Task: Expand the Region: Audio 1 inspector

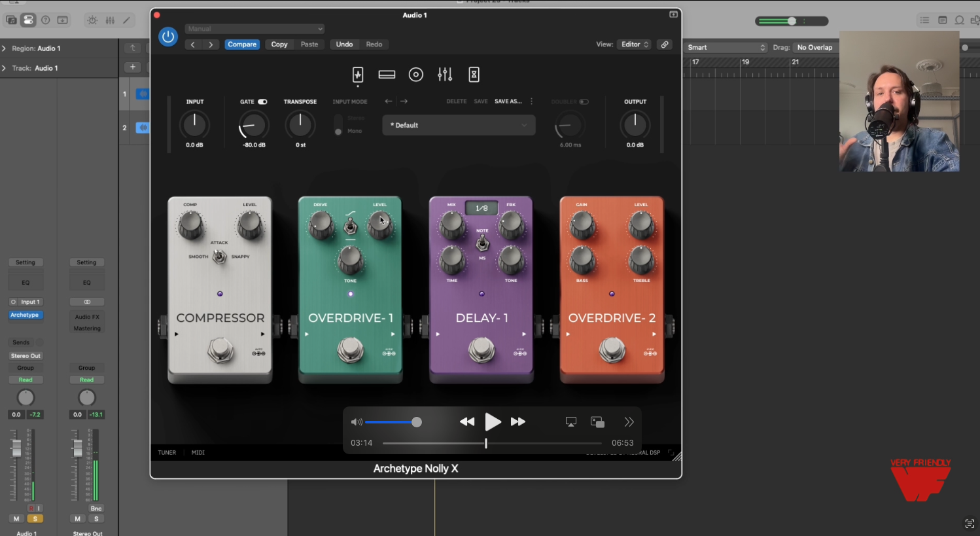Action: 4,48
